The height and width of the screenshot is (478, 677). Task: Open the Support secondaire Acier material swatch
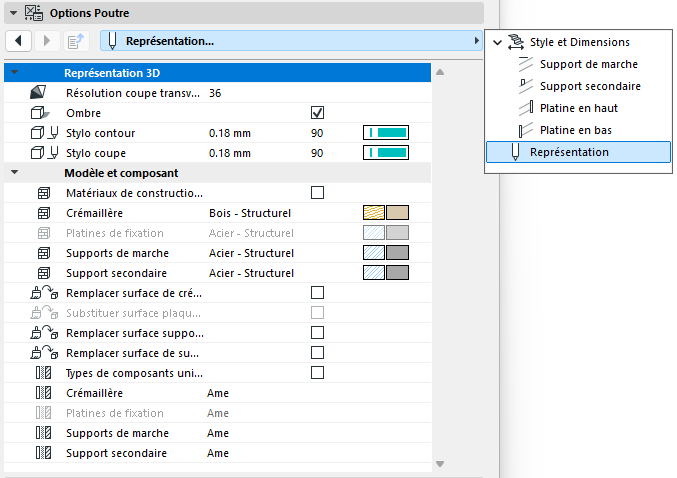click(386, 272)
